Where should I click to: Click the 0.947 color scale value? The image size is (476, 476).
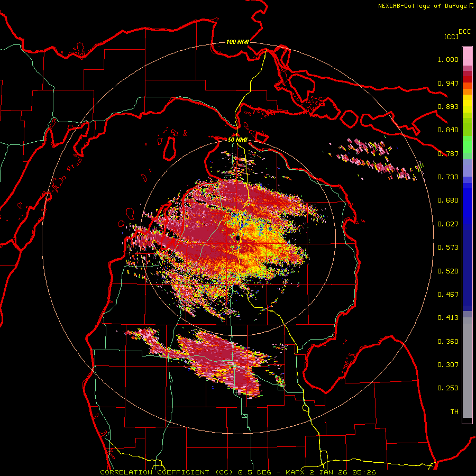[x=448, y=83]
